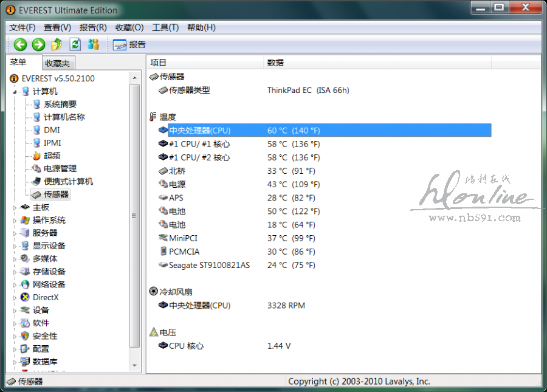Click the 数据库 database icon

click(x=25, y=362)
